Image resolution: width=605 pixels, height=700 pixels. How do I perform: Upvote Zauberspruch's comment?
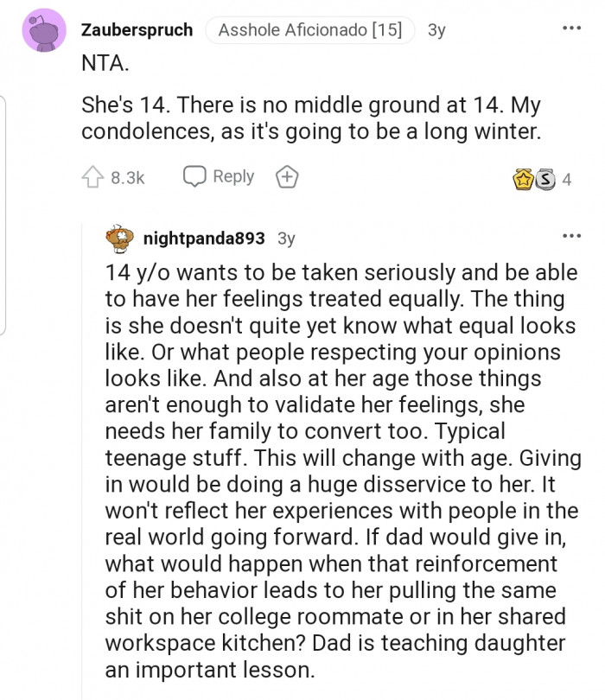point(93,177)
